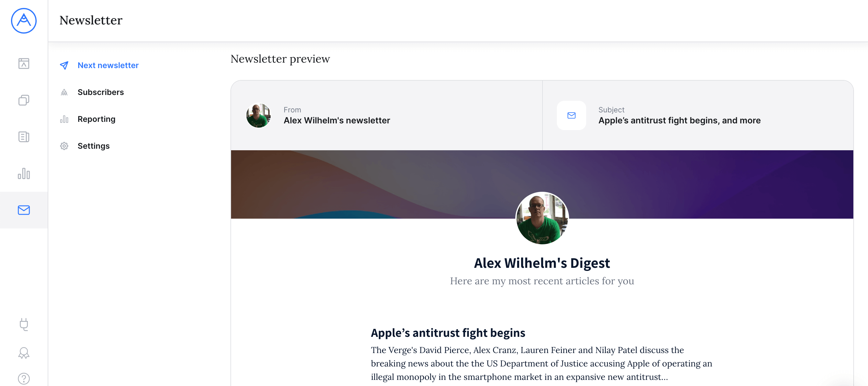Open the content document icon in the sidebar
Viewport: 868px width, 386px height.
click(x=24, y=137)
